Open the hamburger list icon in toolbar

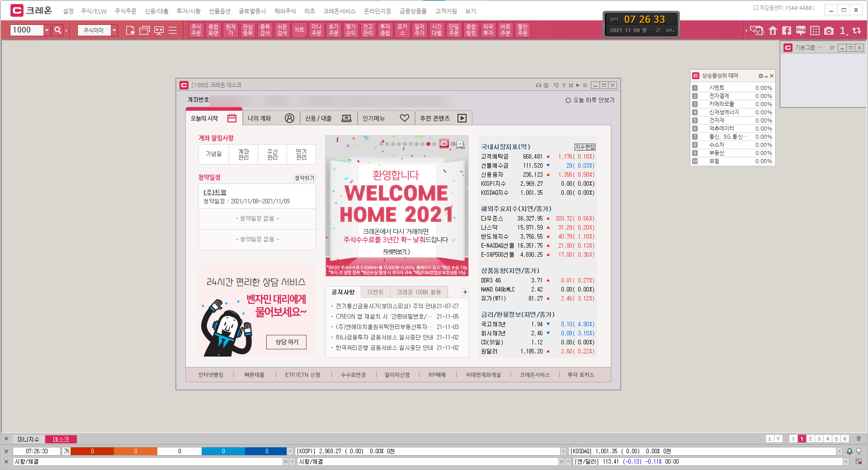[x=173, y=30]
